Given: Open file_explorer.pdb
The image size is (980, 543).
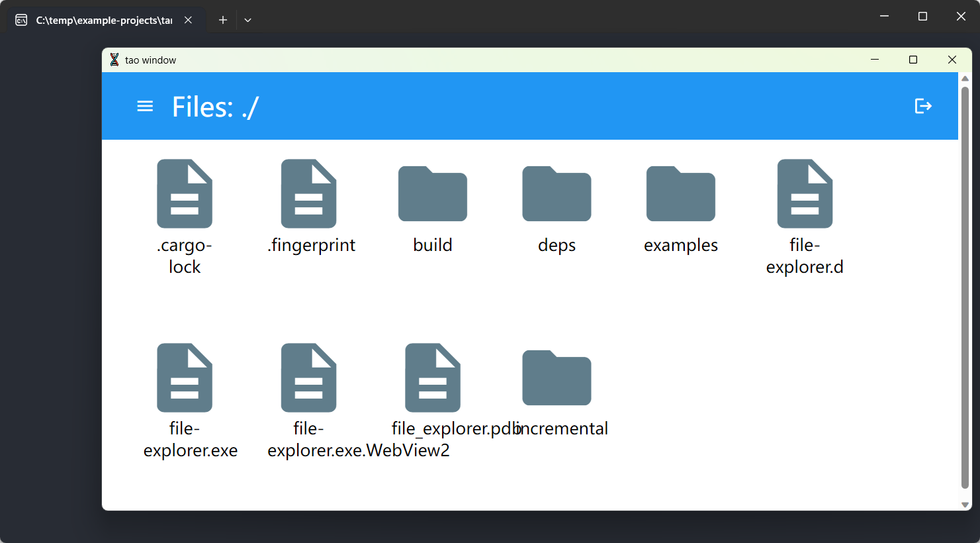Looking at the screenshot, I should (x=433, y=377).
